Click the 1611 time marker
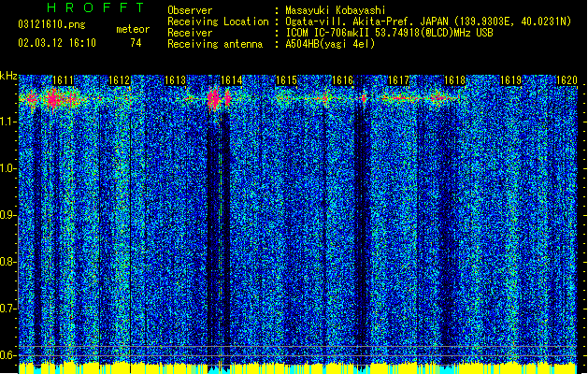Image resolution: width=588 pixels, height=374 pixels. coord(63,80)
